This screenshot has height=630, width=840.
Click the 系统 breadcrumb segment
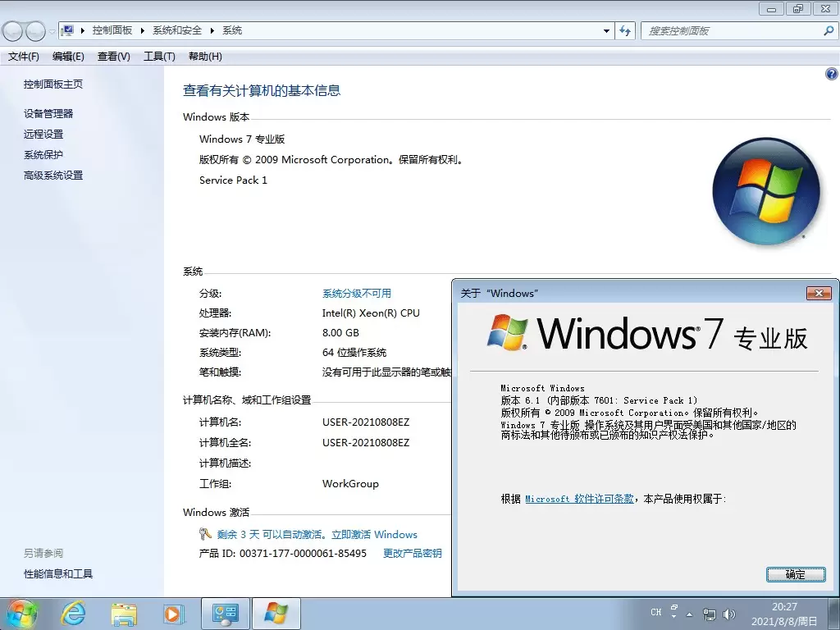(232, 30)
